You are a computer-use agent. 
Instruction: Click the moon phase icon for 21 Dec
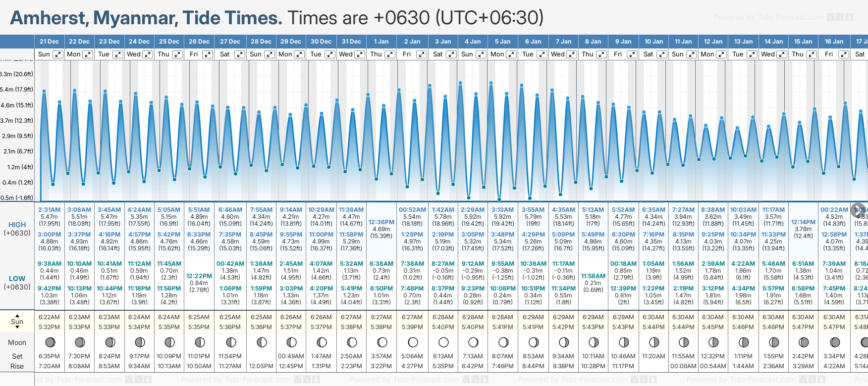coord(50,342)
